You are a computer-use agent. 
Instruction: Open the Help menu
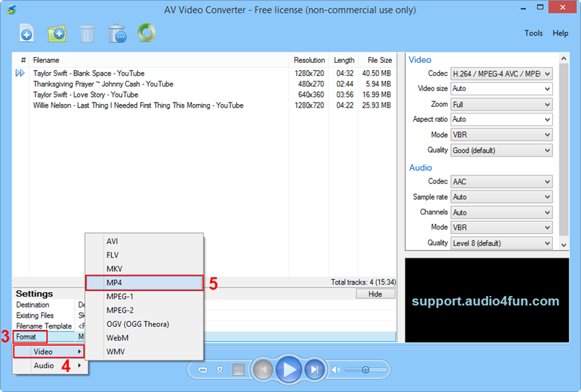pos(560,33)
